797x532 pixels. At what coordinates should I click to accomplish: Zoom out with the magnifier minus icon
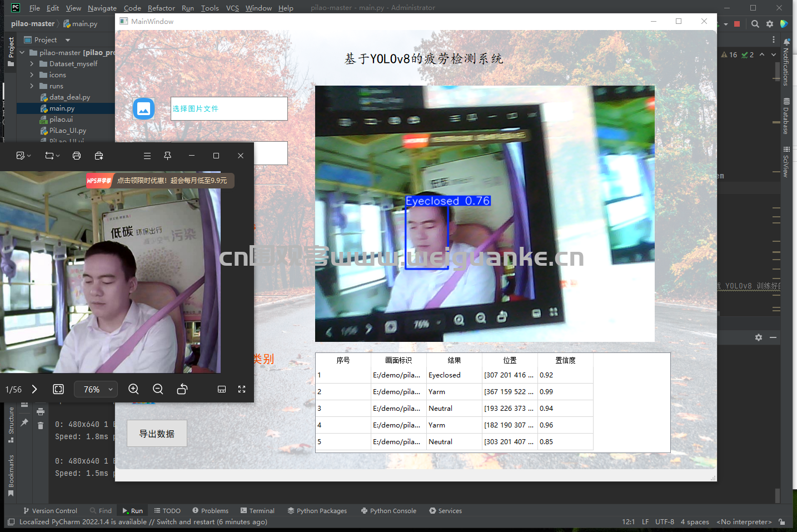tap(158, 389)
